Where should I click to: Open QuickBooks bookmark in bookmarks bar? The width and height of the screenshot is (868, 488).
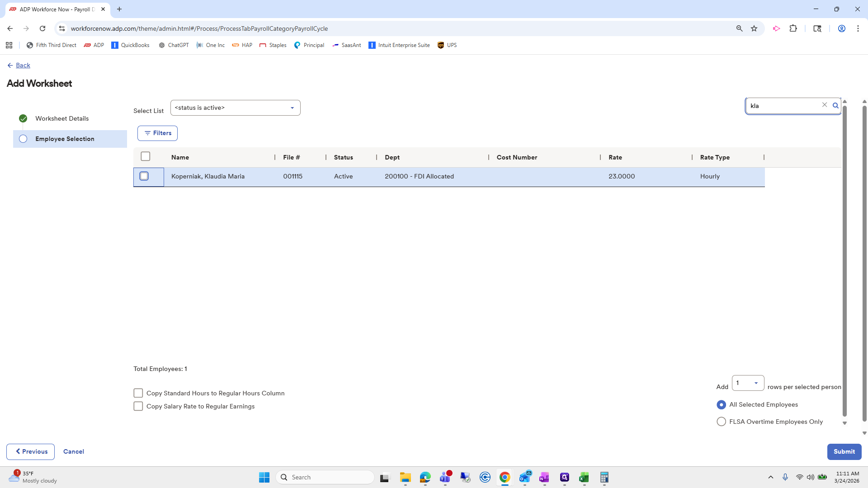(130, 45)
